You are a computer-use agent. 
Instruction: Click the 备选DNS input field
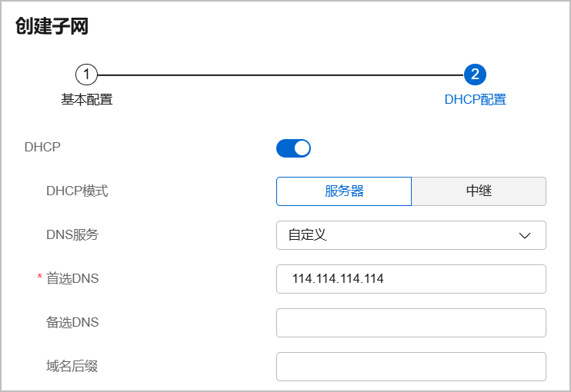411,323
